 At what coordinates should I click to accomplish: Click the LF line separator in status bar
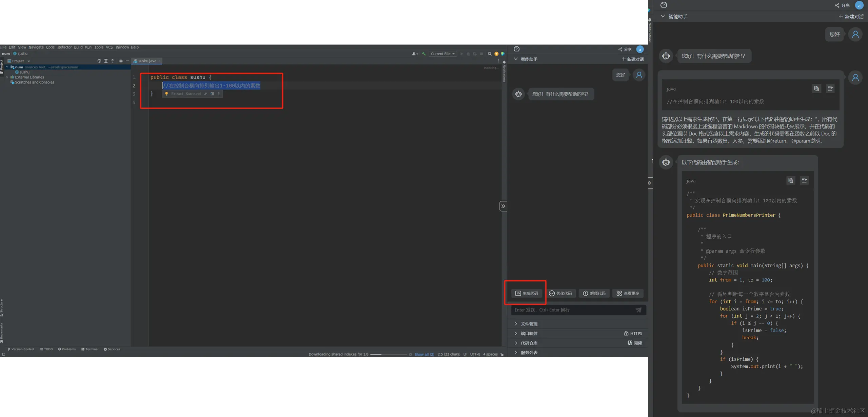pos(465,354)
